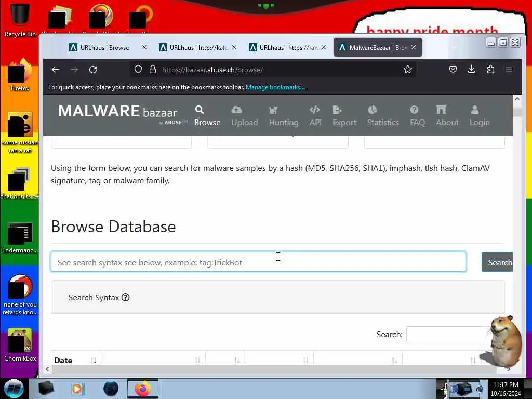Click the Firefox taskbar button
Screen dimensions: 532x399
coord(143,389)
